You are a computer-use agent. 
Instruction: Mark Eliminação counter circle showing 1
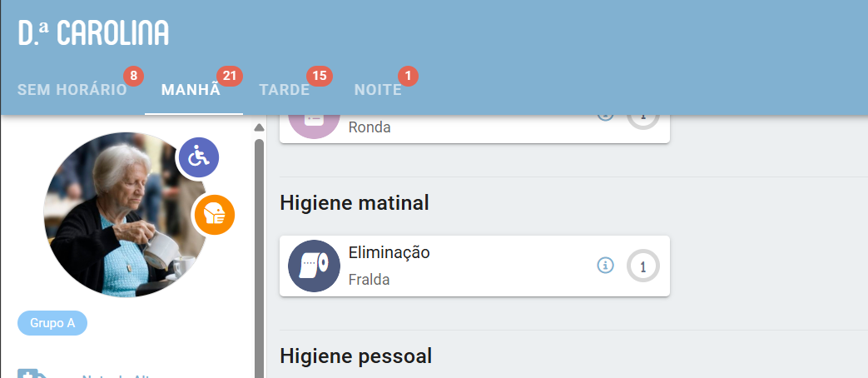pyautogui.click(x=642, y=266)
